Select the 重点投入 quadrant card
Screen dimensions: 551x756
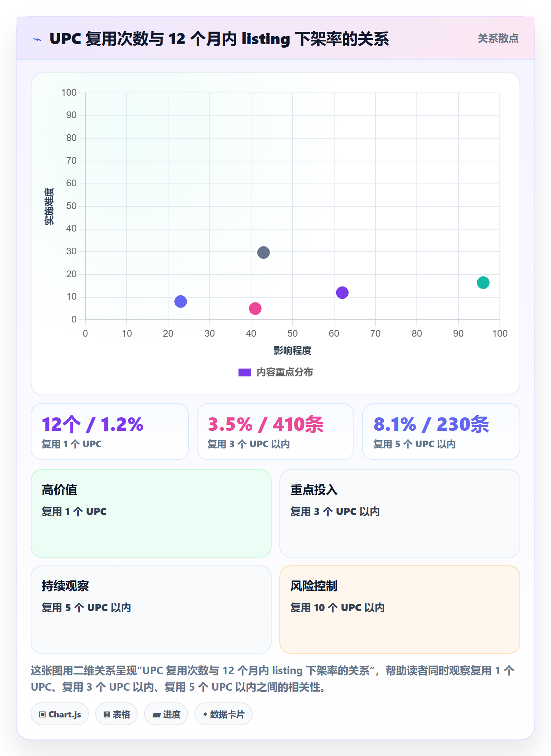(400, 513)
